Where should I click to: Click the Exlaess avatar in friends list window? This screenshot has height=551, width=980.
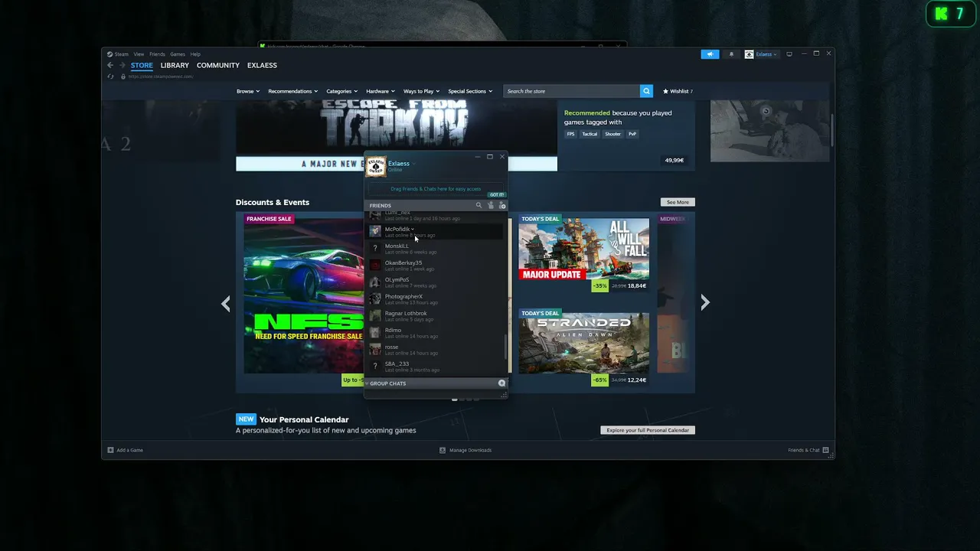point(376,166)
